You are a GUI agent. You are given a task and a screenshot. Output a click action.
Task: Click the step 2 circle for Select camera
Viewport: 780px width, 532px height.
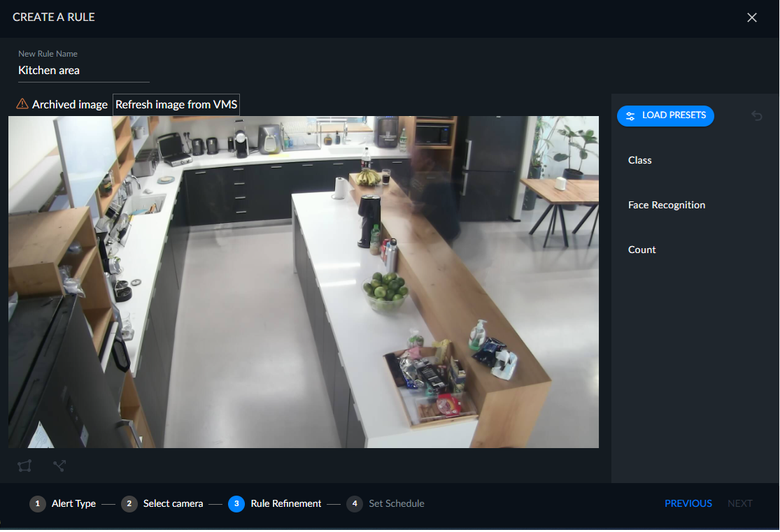pos(129,503)
